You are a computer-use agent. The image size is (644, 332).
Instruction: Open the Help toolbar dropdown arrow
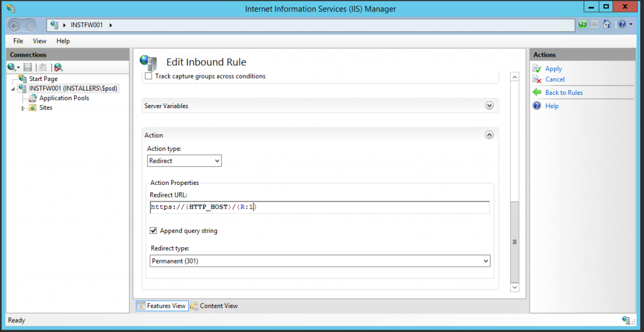pyautogui.click(x=631, y=25)
